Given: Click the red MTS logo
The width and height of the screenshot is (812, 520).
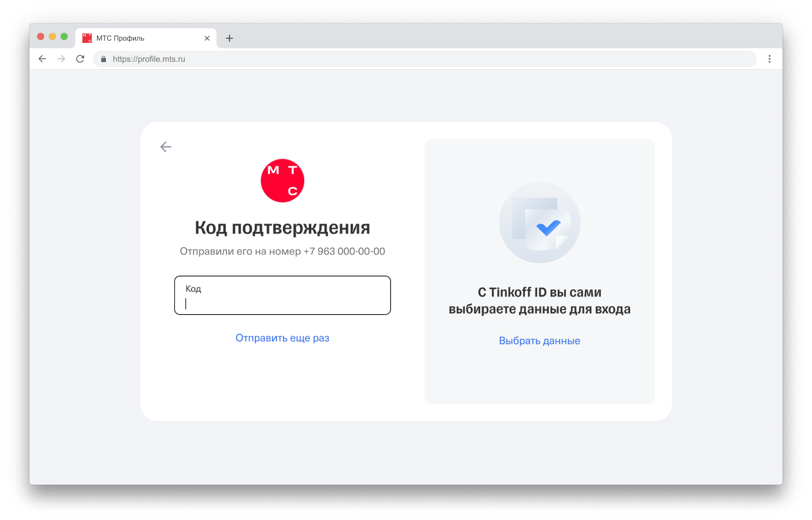Looking at the screenshot, I should pyautogui.click(x=282, y=181).
